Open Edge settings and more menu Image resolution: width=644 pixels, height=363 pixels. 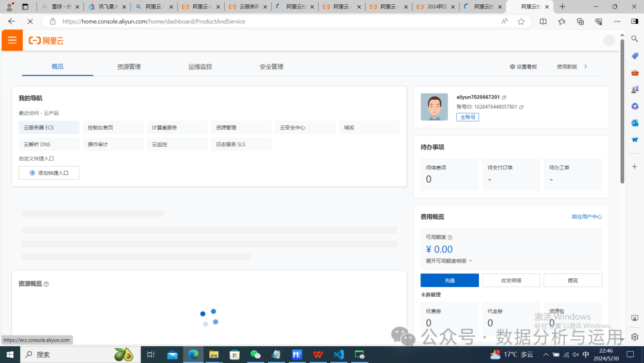tap(617, 21)
